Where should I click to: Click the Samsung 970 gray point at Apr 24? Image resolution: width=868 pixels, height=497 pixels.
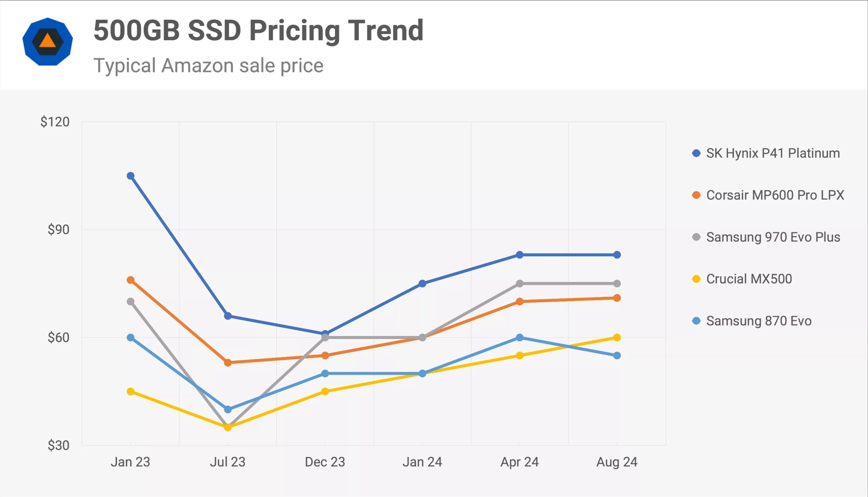(x=519, y=284)
